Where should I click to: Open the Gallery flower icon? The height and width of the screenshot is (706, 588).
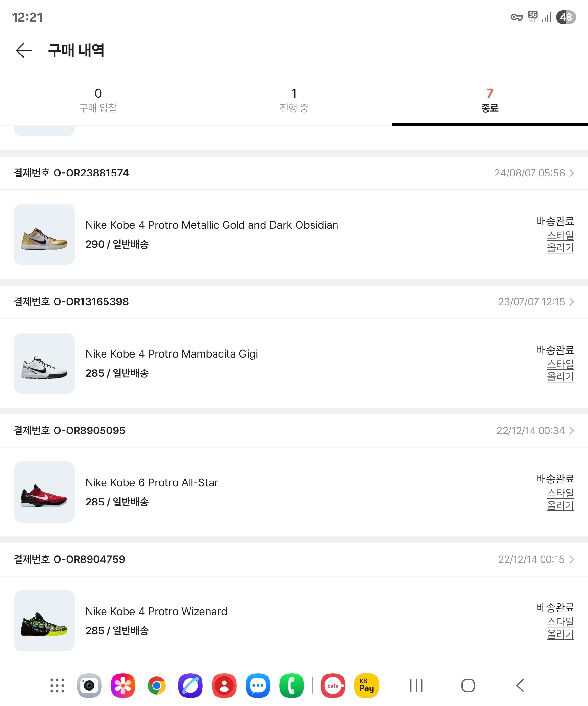click(x=123, y=686)
